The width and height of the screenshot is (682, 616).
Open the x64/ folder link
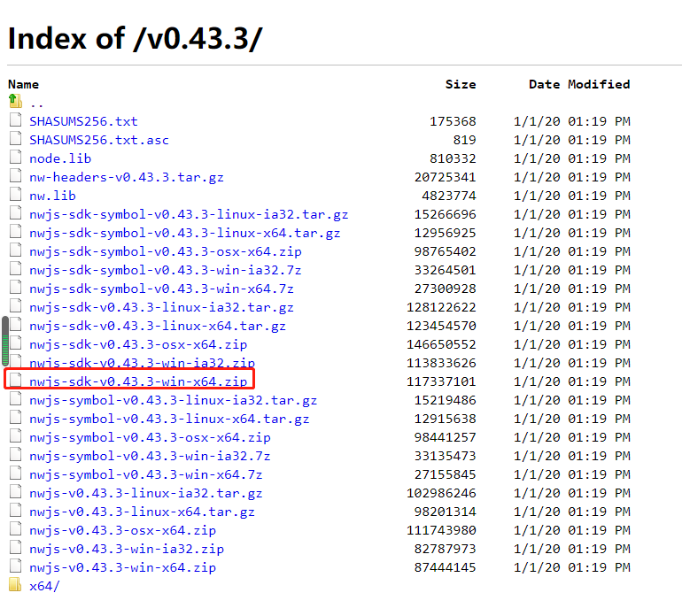[44, 587]
